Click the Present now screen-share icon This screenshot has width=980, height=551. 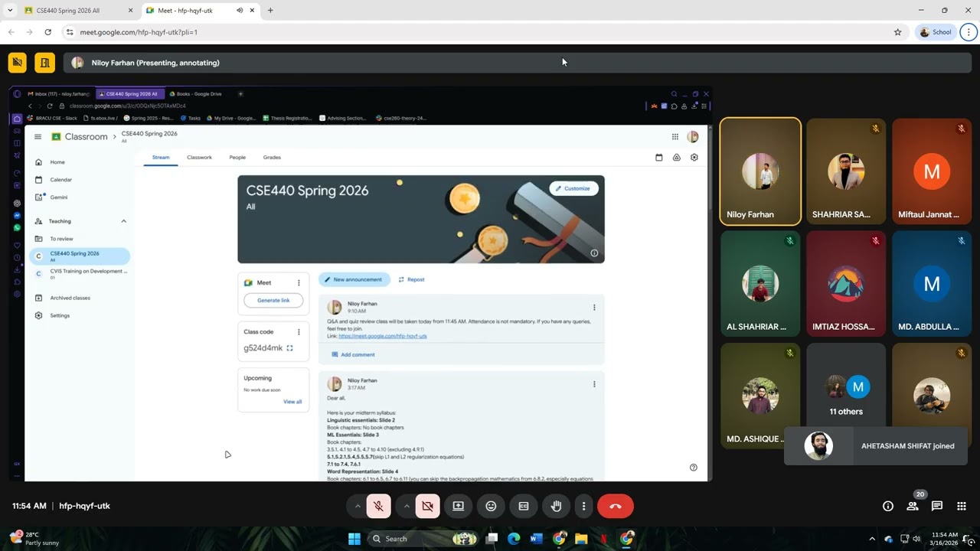(459, 506)
